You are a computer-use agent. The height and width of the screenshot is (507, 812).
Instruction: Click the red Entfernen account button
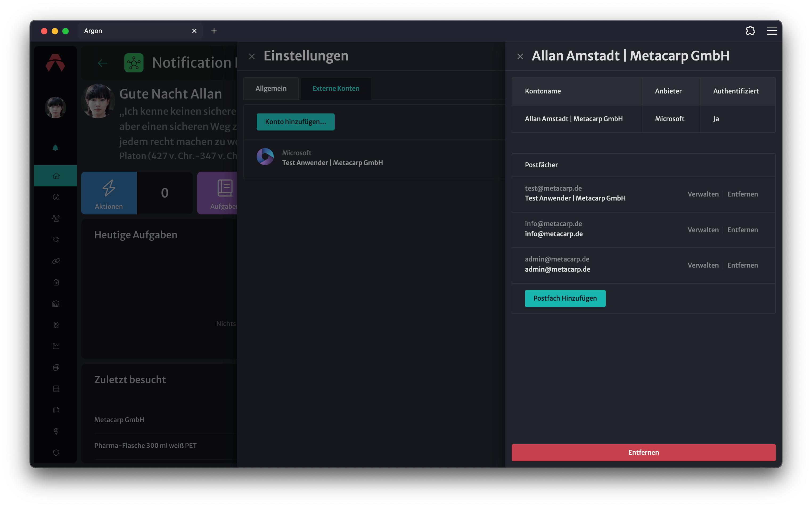(643, 452)
